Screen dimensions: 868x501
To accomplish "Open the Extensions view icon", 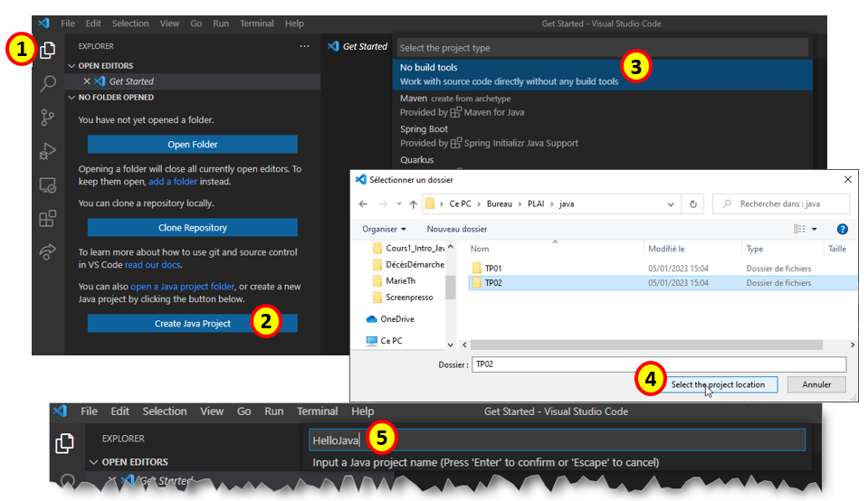I will [48, 219].
